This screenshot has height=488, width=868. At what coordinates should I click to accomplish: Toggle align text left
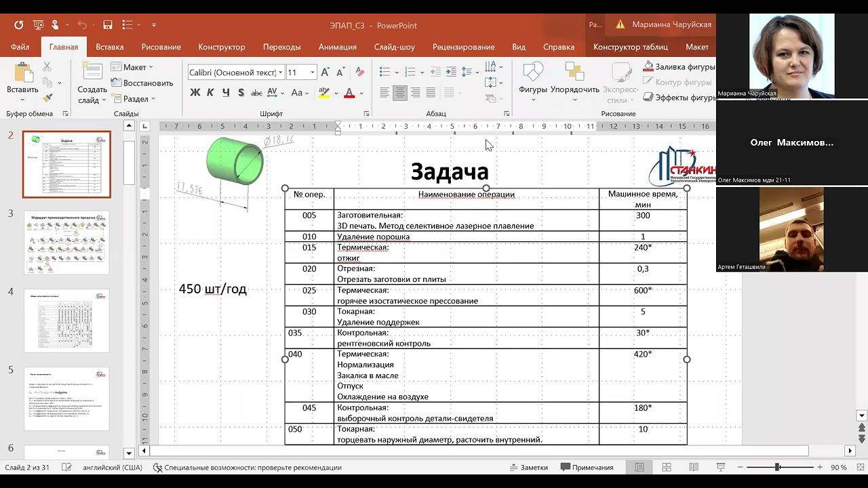coord(384,93)
